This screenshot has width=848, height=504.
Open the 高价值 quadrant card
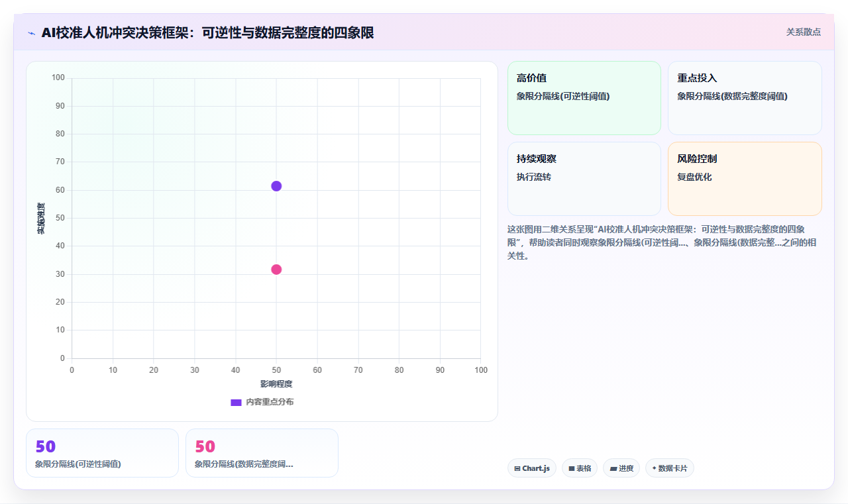584,98
